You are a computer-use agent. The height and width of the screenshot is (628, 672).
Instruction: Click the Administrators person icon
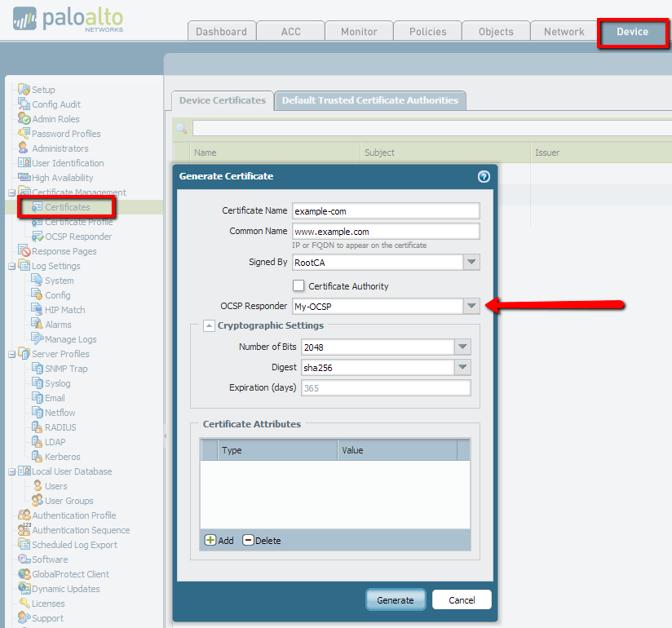(x=23, y=148)
